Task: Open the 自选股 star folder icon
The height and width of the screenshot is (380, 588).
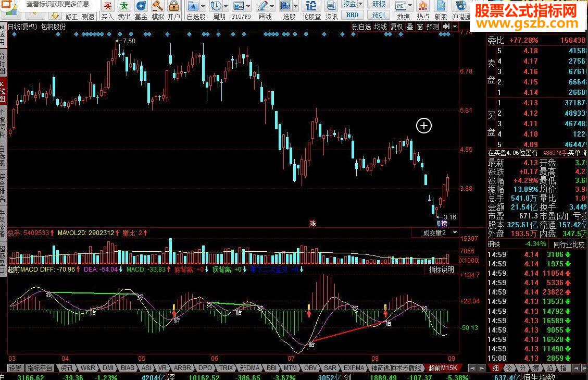Action: (193, 6)
